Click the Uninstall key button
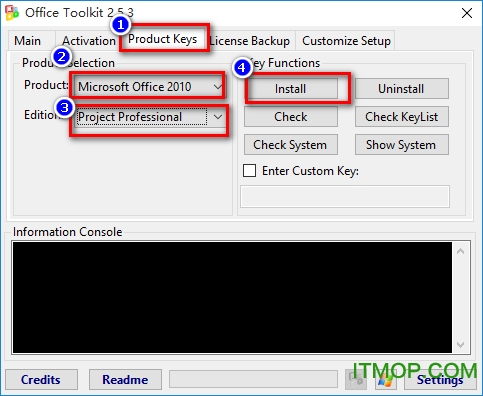Screen dimensions: 483x396 (402, 89)
